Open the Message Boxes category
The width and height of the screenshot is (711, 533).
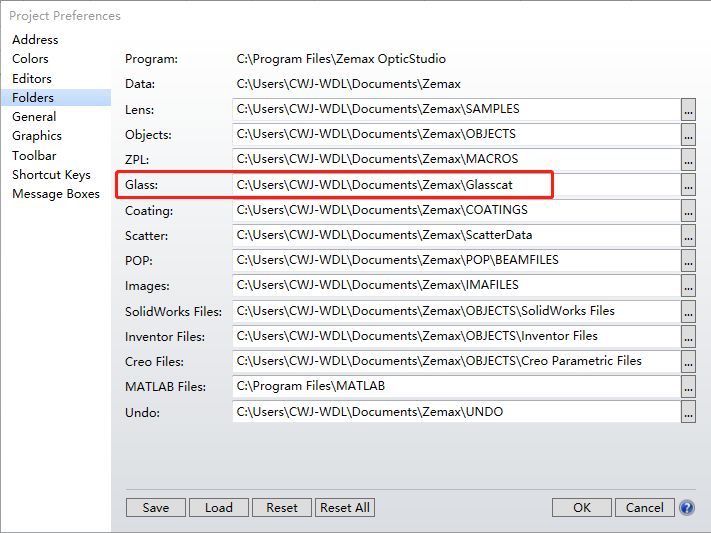coord(56,194)
